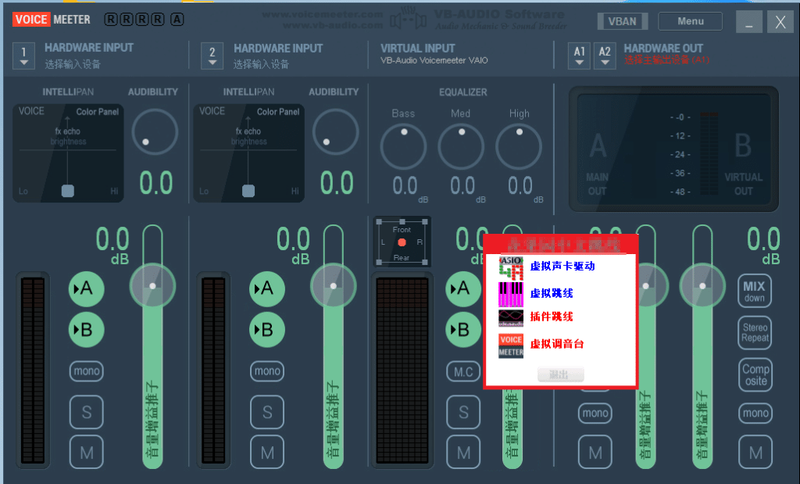Click Audibility knob of Hardware Input 1
This screenshot has height=484, width=800.
tap(155, 132)
